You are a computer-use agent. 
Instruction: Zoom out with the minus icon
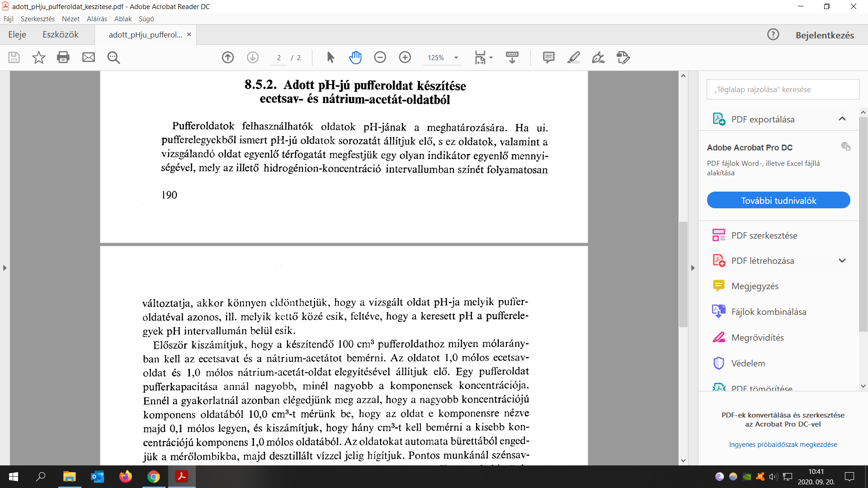pos(380,57)
